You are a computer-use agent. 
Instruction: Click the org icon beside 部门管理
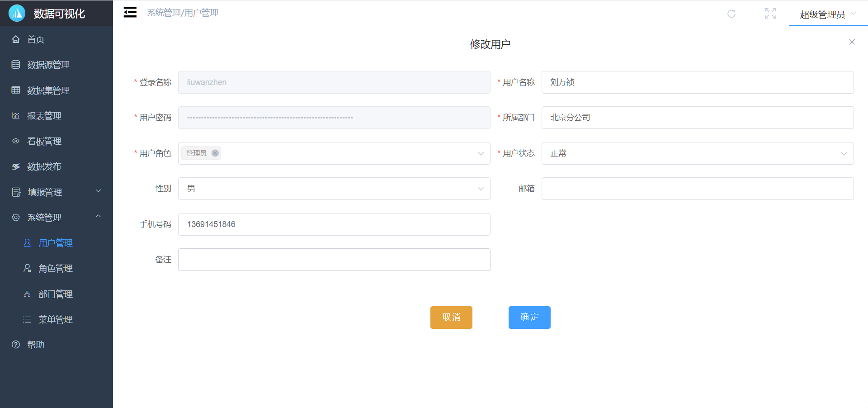[27, 294]
